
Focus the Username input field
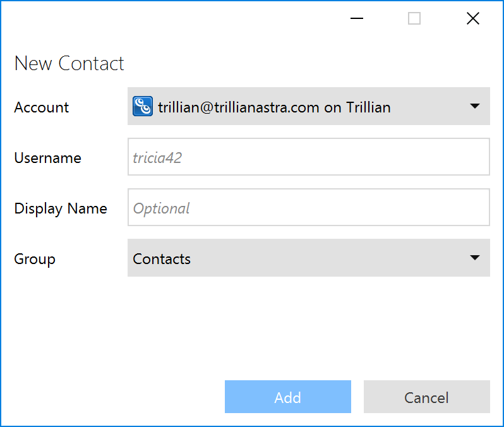click(309, 157)
